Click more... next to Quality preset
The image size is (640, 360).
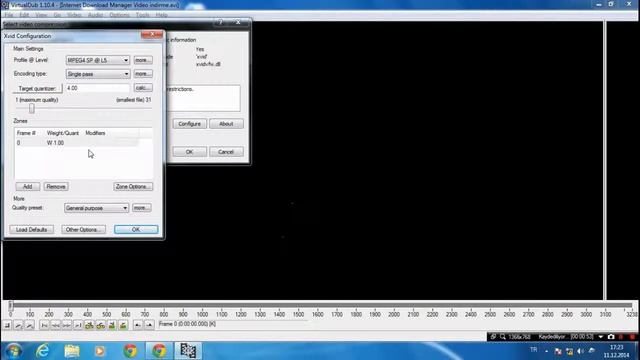142,208
